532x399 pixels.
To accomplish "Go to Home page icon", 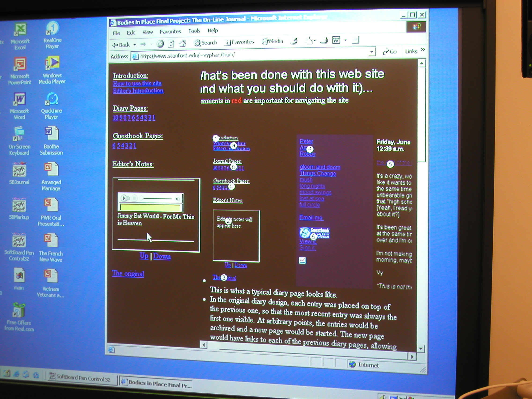I will coord(183,43).
